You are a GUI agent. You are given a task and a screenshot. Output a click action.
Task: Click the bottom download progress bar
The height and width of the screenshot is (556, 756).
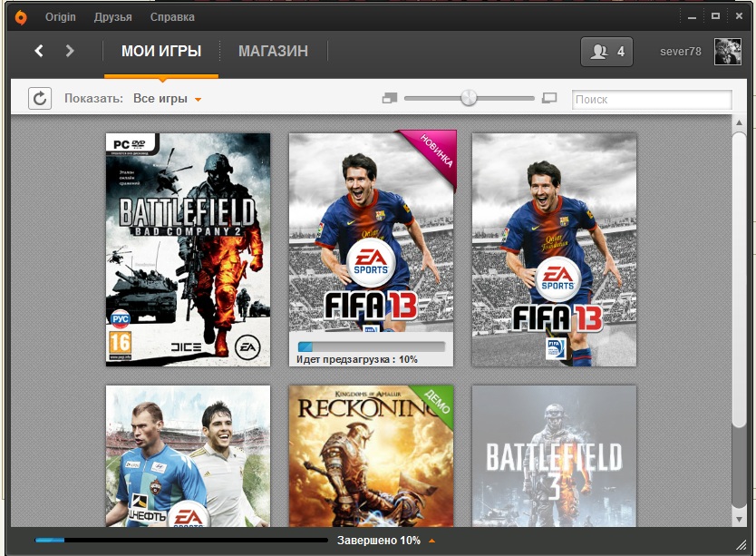point(181,540)
